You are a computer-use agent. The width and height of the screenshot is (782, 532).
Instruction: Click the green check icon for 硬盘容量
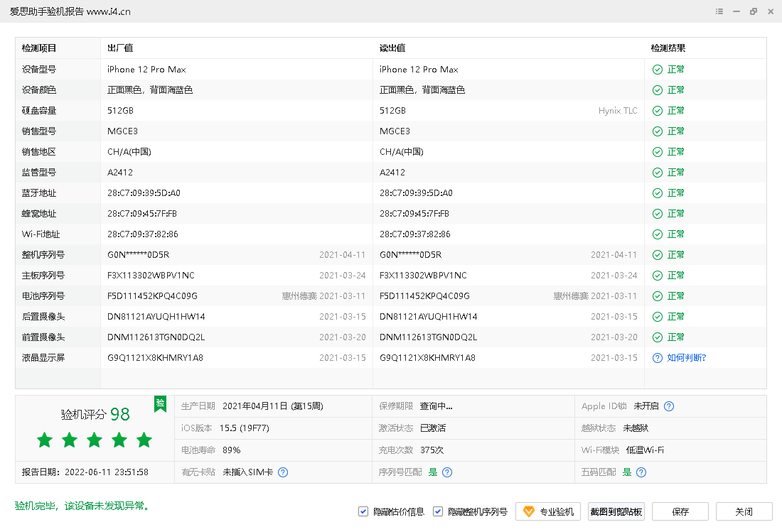click(x=658, y=111)
